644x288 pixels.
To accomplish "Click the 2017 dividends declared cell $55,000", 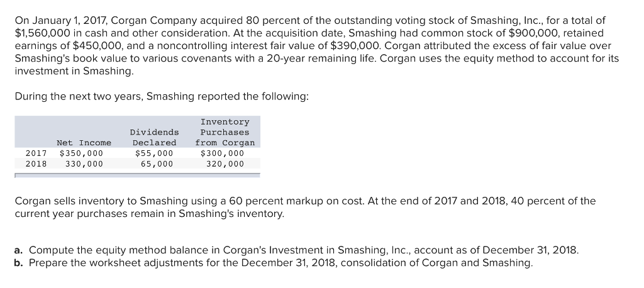I will pos(154,153).
